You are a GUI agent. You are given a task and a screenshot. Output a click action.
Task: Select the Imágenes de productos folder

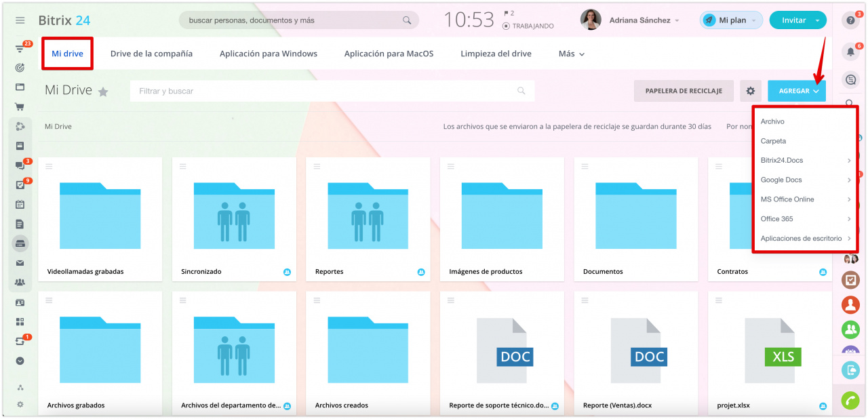tap(502, 219)
